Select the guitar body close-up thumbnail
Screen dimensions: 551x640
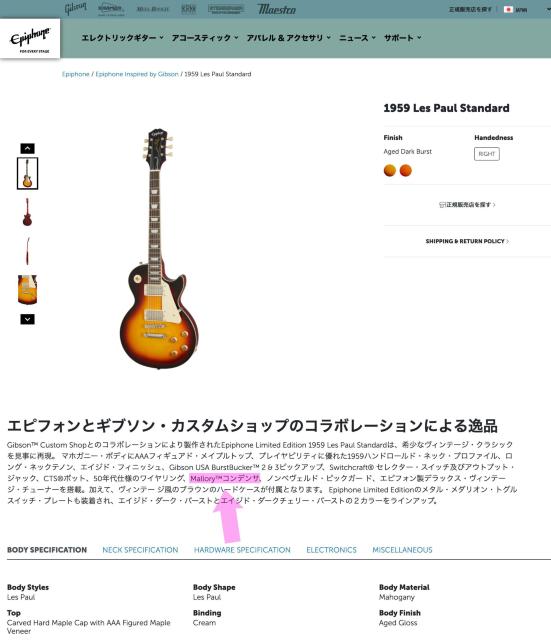pyautogui.click(x=27, y=289)
